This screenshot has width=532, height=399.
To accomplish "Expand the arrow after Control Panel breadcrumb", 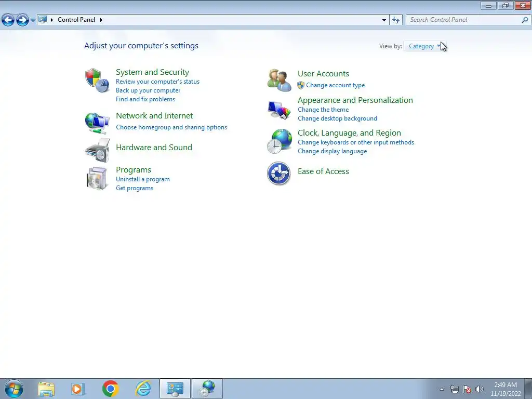I will (x=101, y=20).
